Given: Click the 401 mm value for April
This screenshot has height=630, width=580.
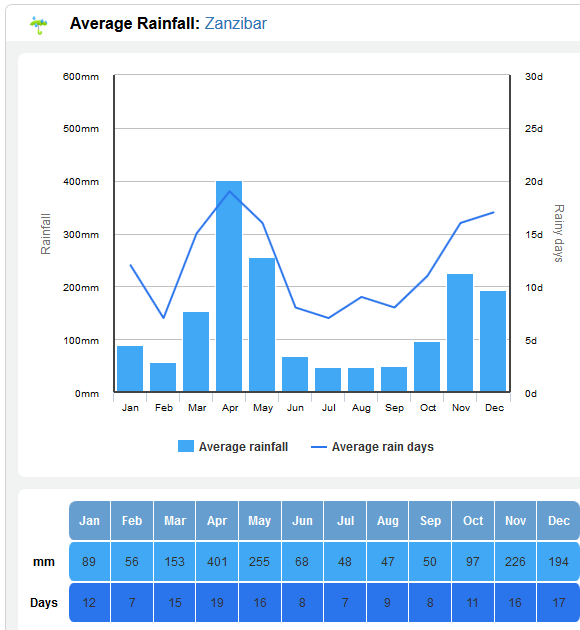Looking at the screenshot, I should pyautogui.click(x=217, y=561).
